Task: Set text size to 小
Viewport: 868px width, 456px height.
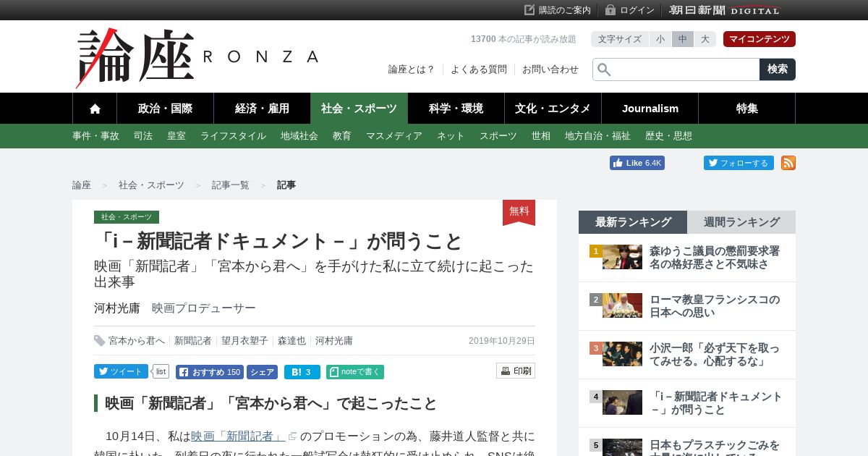Action: 660,39
